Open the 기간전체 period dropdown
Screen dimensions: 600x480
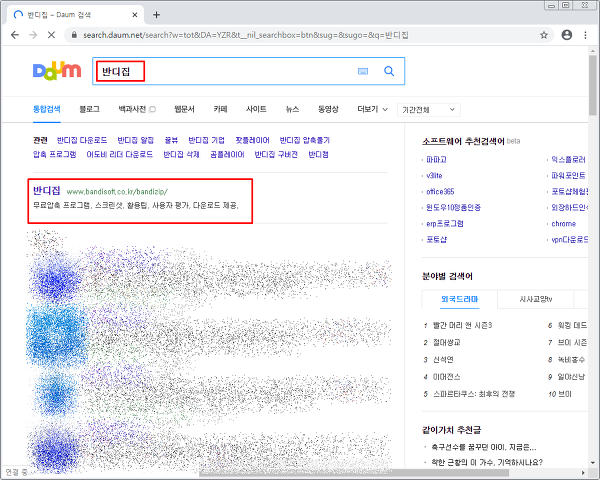pos(429,110)
